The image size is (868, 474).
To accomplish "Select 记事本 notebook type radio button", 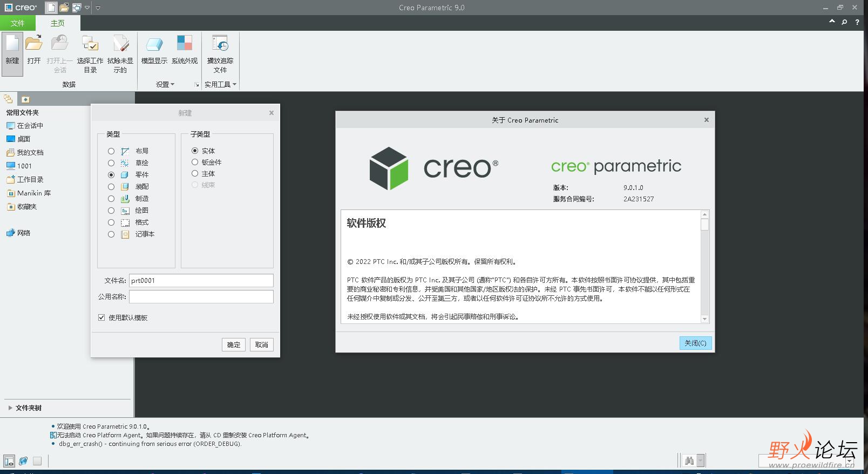I will [x=111, y=234].
